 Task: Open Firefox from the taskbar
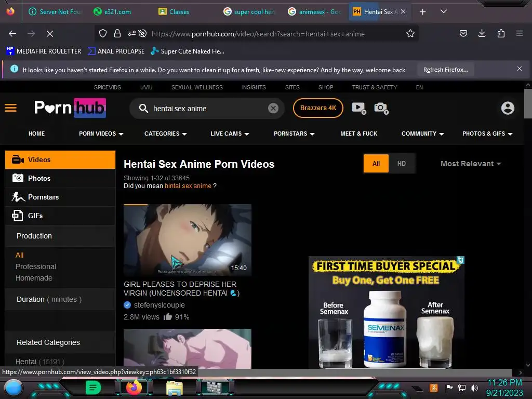click(134, 388)
